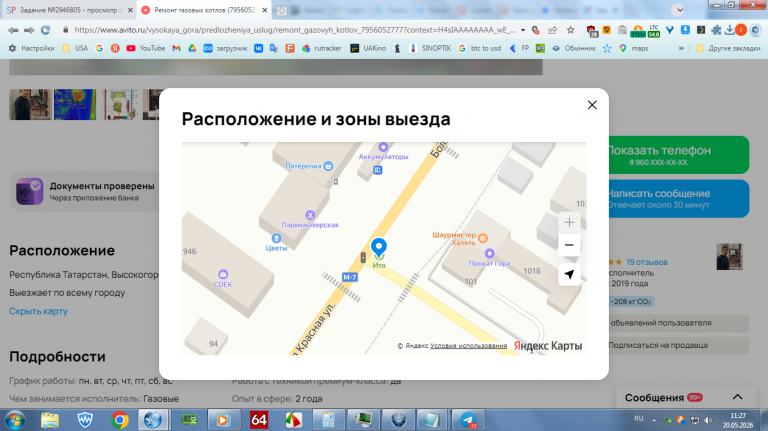Click the Написать сообщение button
This screenshot has height=431, width=768.
pos(679,198)
